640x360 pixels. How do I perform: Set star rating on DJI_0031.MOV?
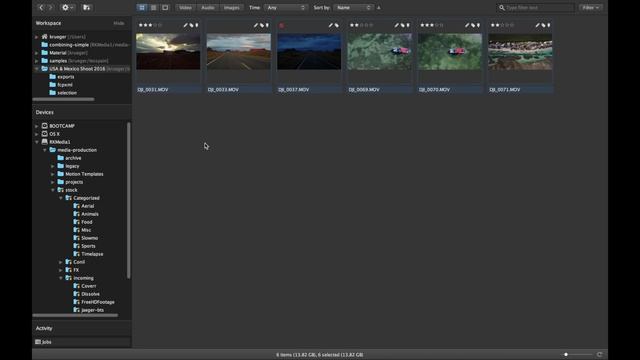coord(150,25)
